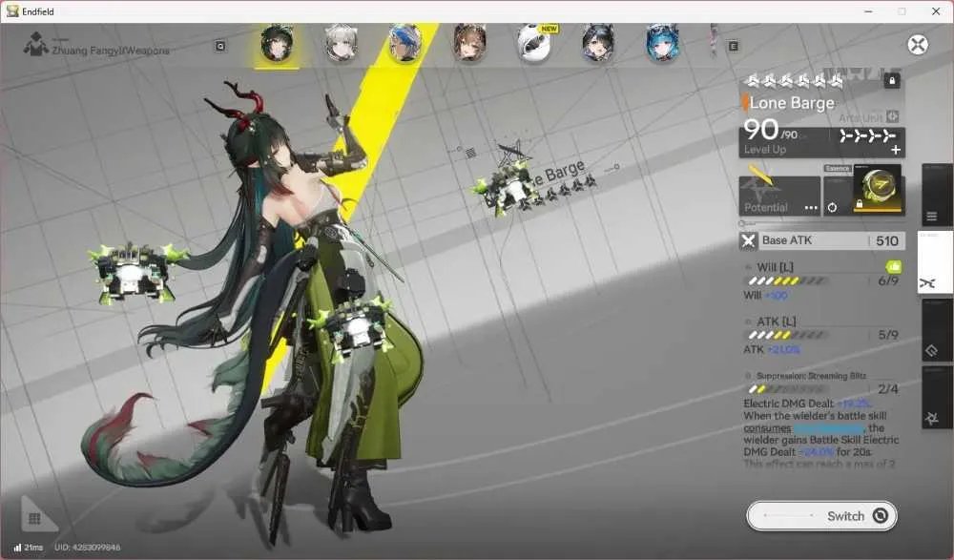
Task: Click the crossed-swords Base ATK icon
Action: pos(748,241)
